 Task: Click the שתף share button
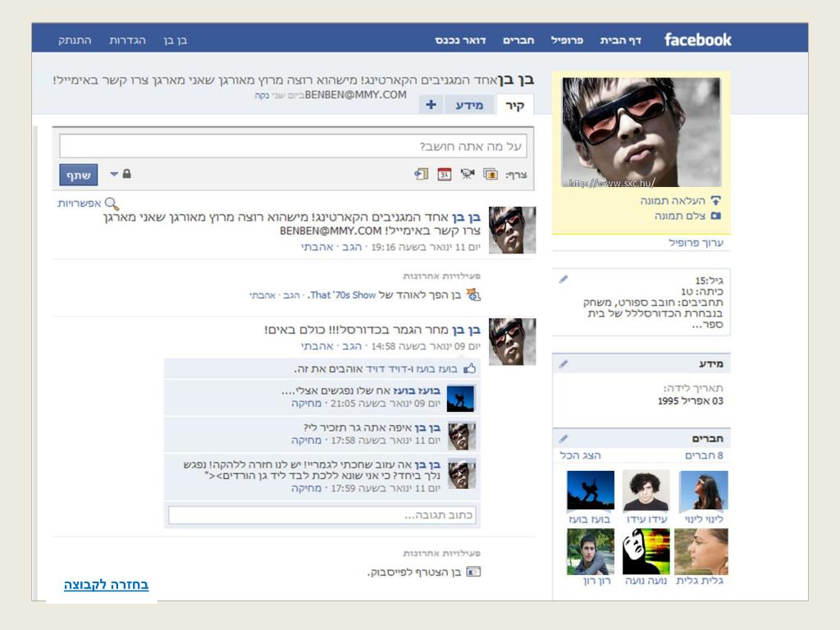[78, 176]
